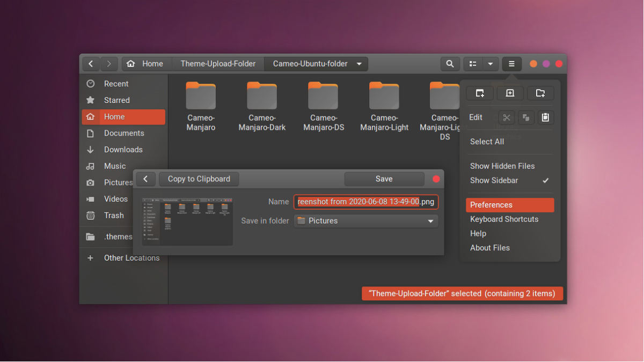The image size is (644, 362).
Task: Toggle selection with Select All
Action: 487,141
